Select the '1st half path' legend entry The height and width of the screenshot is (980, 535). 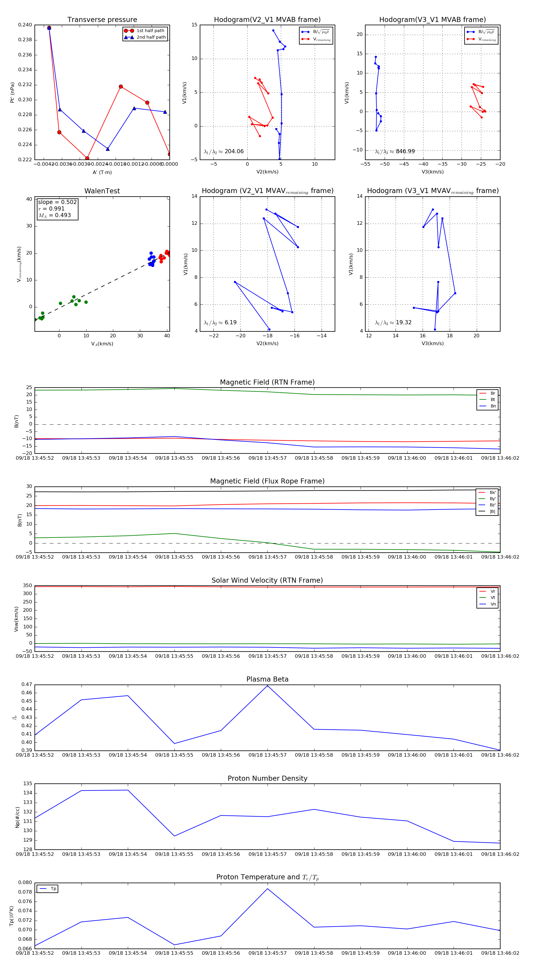point(145,31)
